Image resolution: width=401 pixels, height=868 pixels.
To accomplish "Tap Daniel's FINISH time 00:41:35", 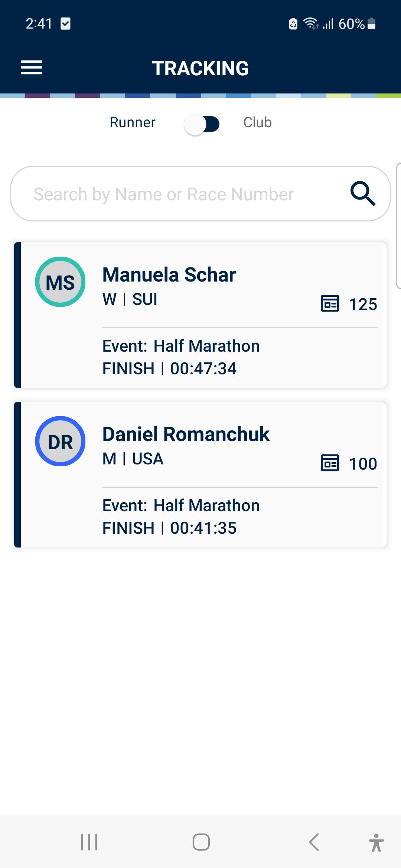I will pos(203,528).
